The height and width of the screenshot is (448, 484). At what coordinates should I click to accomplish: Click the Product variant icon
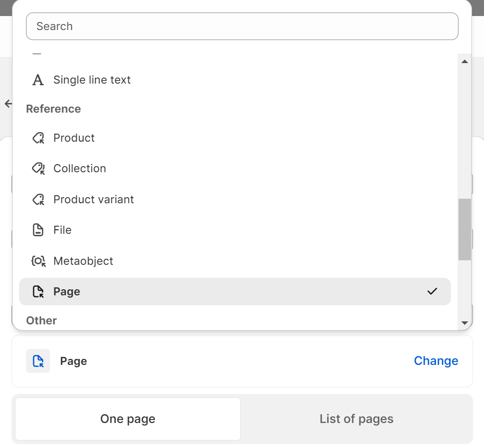click(38, 200)
